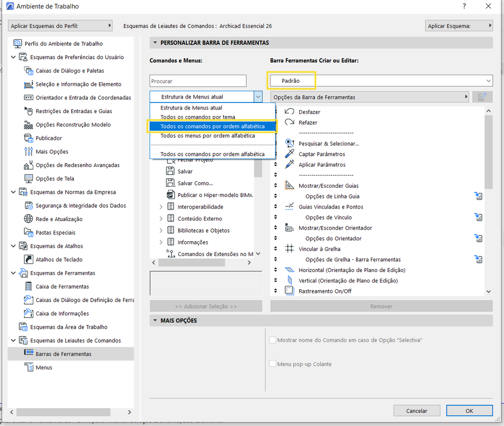Collapse the MAIS OPÇÕES section
504x426 pixels.
155,320
